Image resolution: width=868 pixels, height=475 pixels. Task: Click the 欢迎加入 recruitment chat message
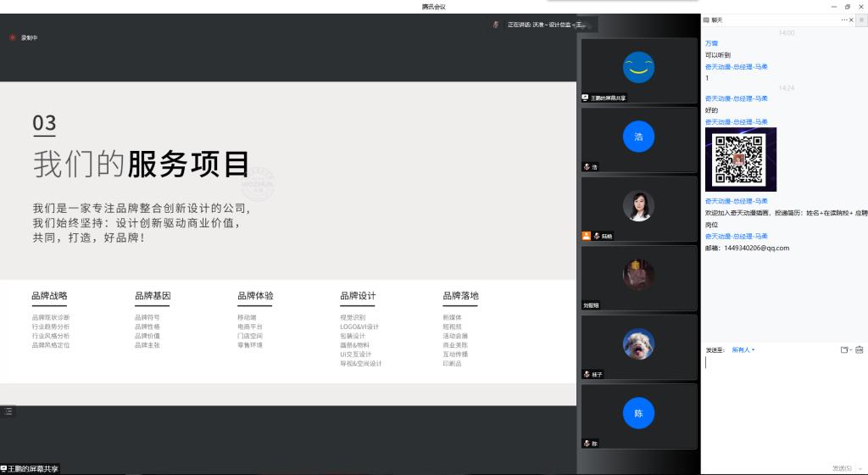click(786, 219)
